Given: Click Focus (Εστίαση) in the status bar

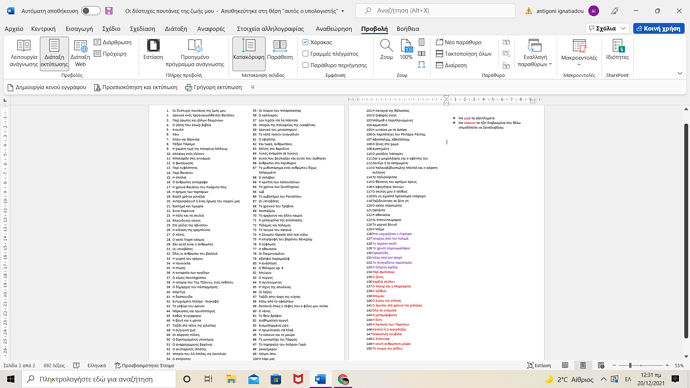Looking at the screenshot, I should point(539,366).
